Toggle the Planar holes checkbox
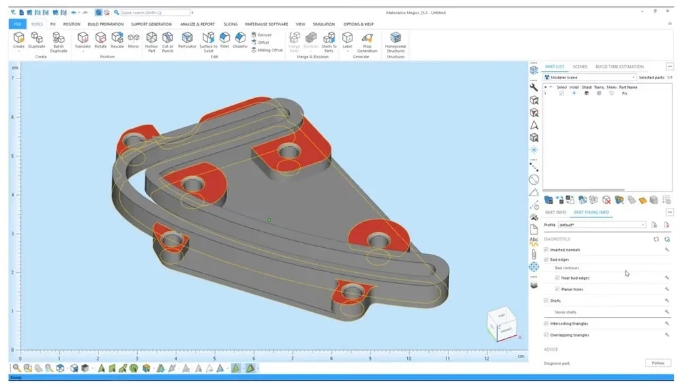 click(x=557, y=289)
